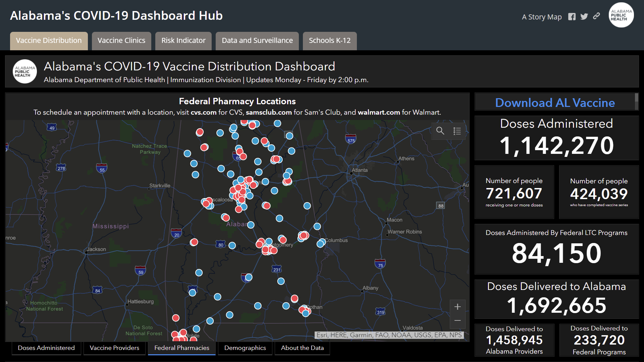Click the Alabama Public Health header logo
This screenshot has height=362, width=644.
pos(621,15)
